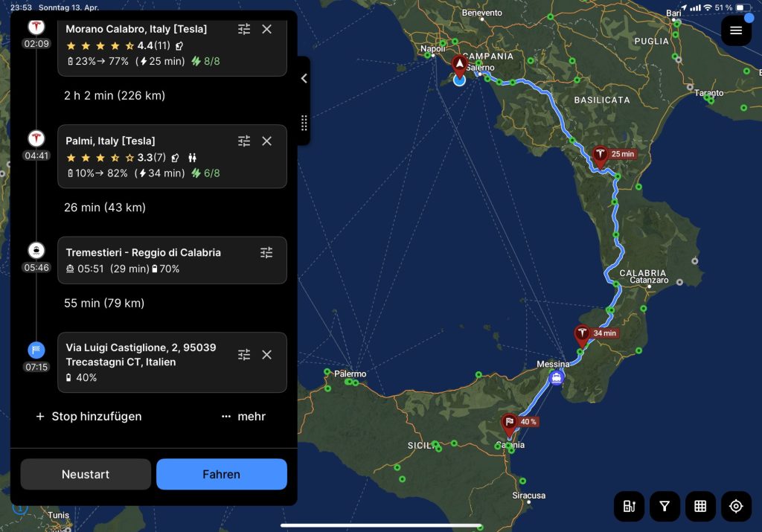Open settings for Via Luigi Castiglione destination
Image resolution: width=762 pixels, height=532 pixels.
pos(244,355)
